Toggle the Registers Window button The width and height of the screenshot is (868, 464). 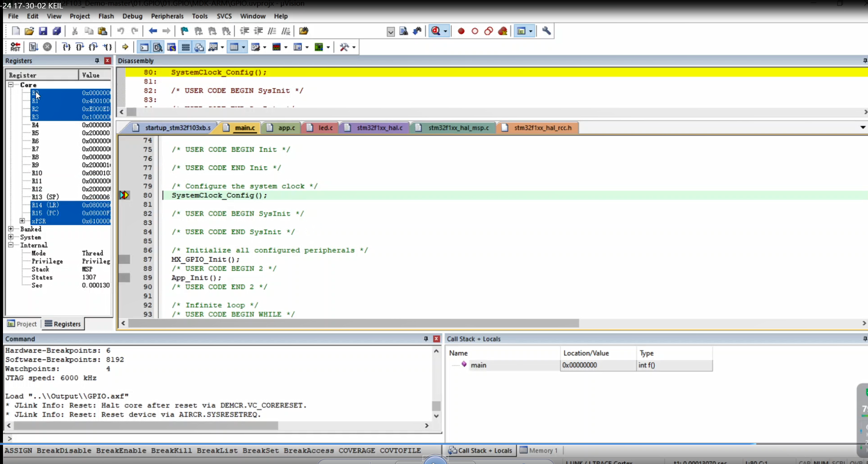coord(186,47)
